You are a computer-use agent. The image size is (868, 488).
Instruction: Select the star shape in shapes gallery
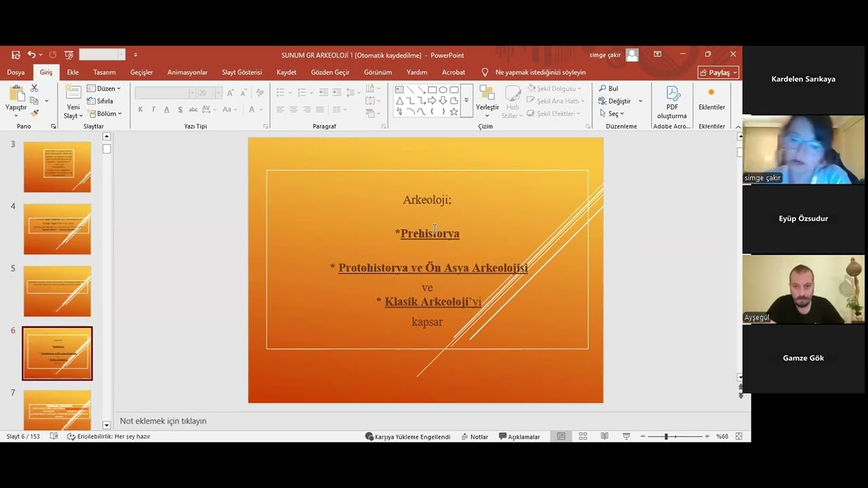[454, 112]
